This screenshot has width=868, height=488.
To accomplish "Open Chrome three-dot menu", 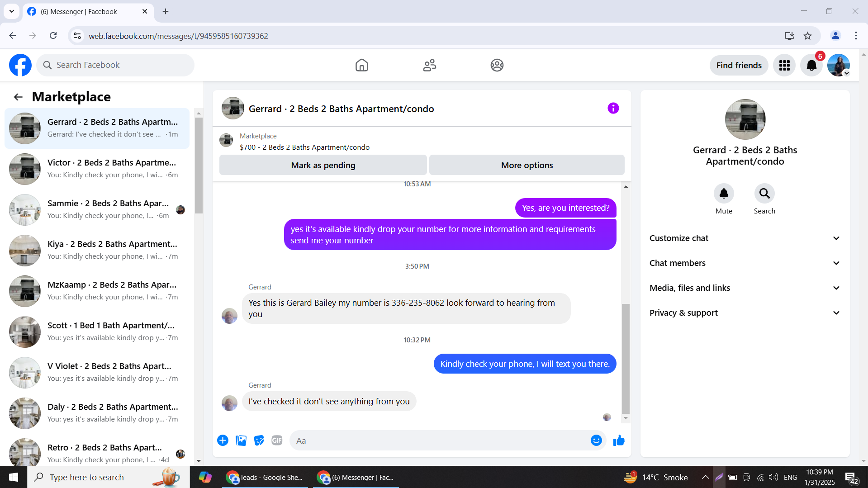I will pos(856,36).
